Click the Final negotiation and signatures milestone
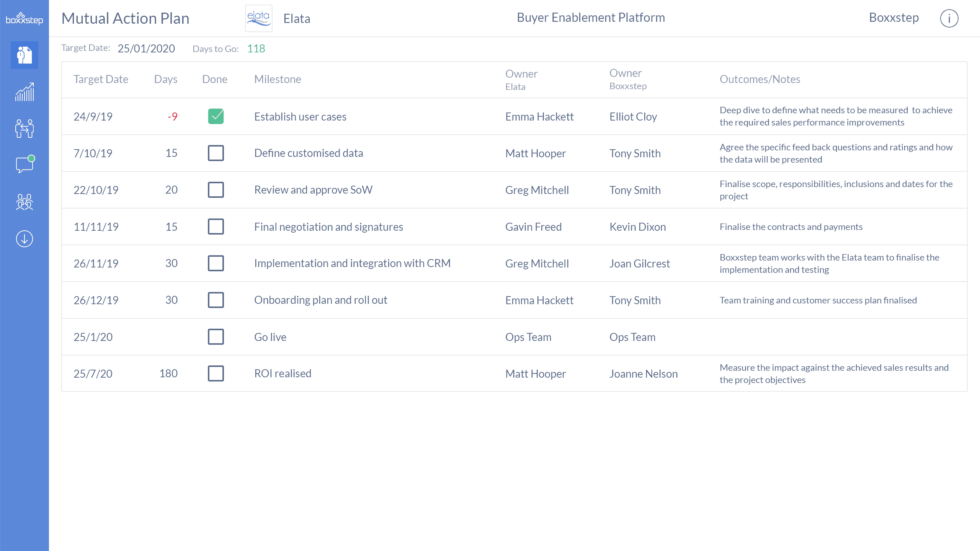Image resolution: width=980 pixels, height=551 pixels. tap(328, 227)
